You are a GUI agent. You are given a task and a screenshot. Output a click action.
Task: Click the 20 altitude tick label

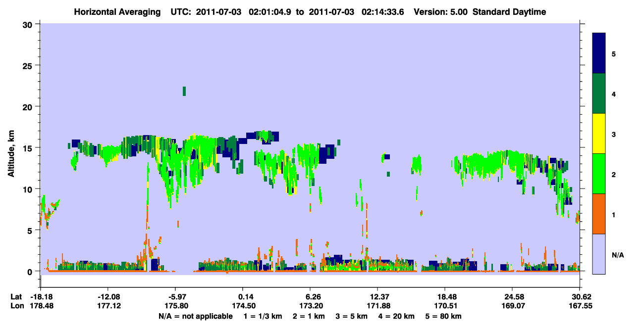click(29, 107)
